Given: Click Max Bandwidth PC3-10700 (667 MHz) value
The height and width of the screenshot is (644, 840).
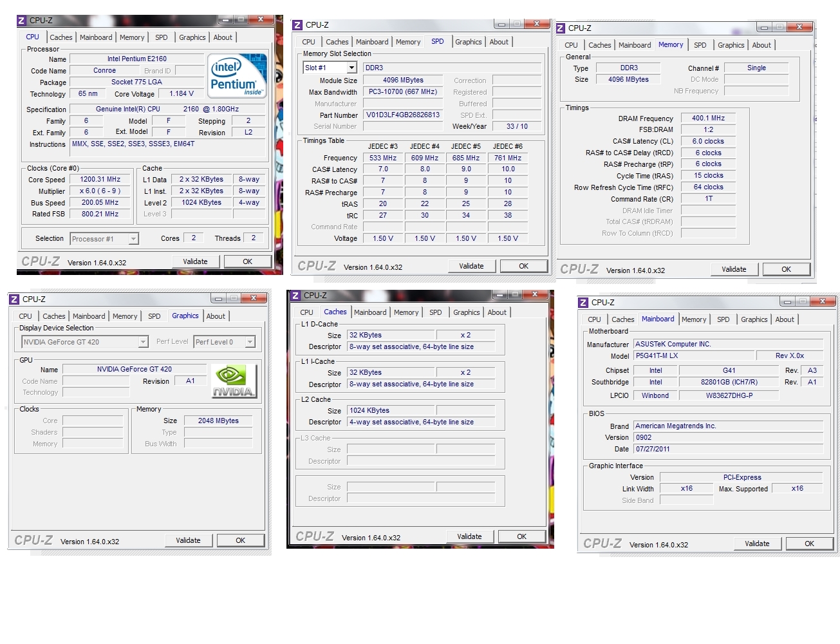Looking at the screenshot, I should click(403, 92).
